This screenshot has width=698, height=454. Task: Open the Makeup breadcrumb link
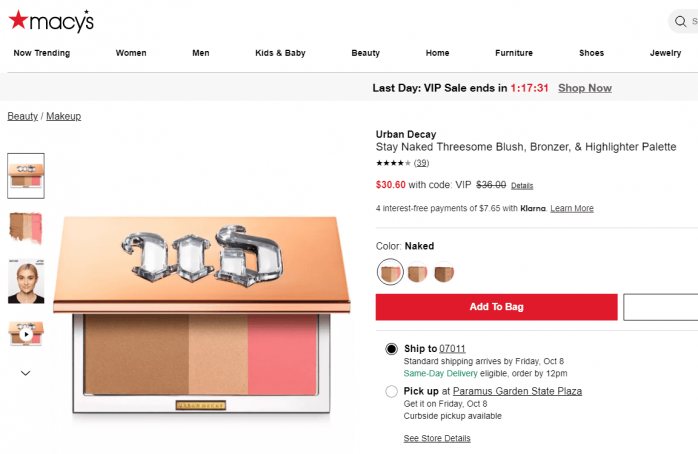pos(63,116)
